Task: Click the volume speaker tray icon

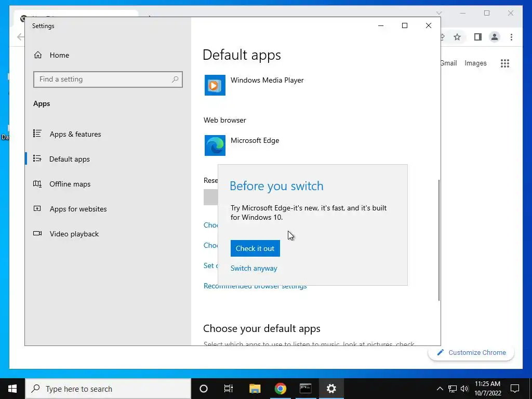Action: (x=464, y=389)
